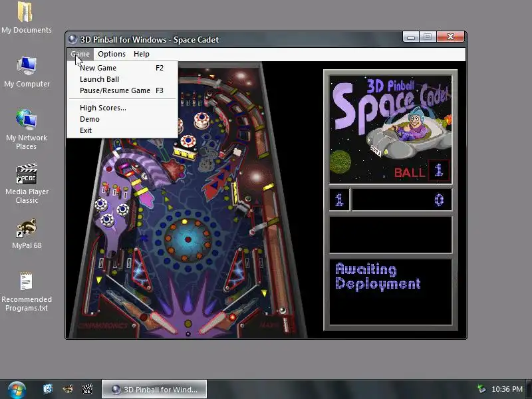Viewport: 532px width, 399px height.
Task: Click the right flipper on the table
Action: point(212,323)
